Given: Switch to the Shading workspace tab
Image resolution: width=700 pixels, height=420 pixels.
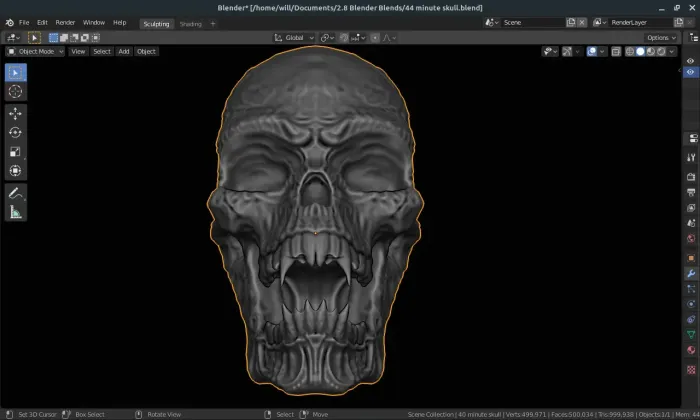Looking at the screenshot, I should point(190,23).
